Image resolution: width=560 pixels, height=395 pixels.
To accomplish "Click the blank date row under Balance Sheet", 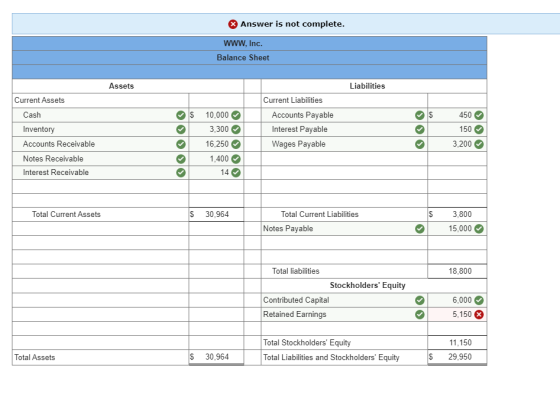I will (249, 72).
